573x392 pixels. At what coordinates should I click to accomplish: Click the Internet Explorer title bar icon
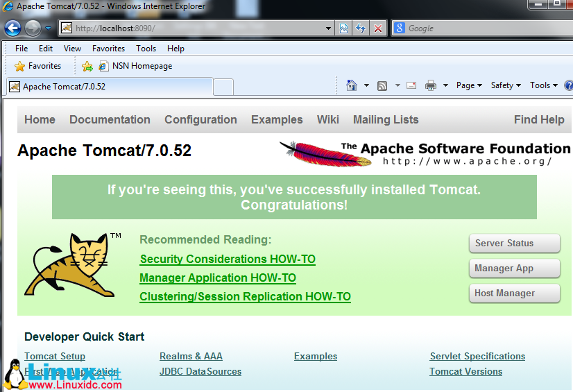8,6
